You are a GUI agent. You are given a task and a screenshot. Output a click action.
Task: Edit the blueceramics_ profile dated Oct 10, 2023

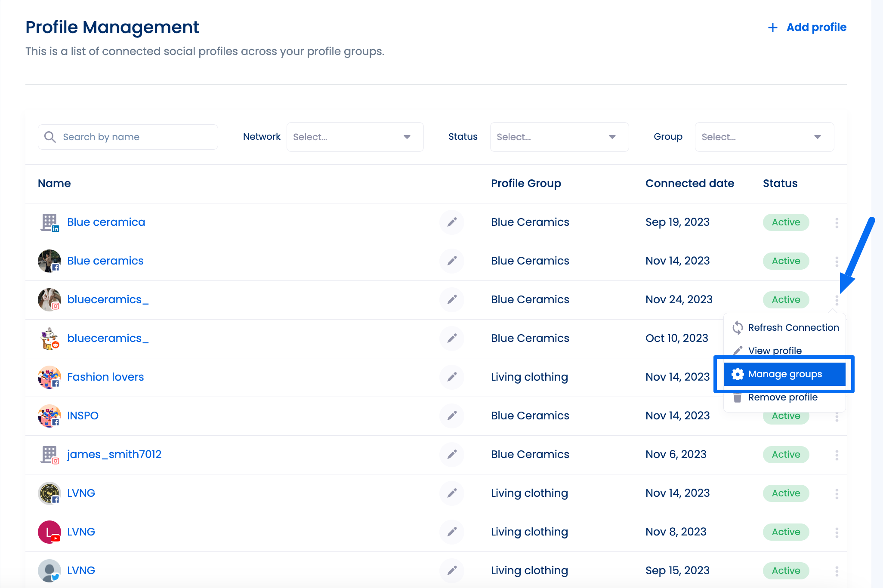pos(451,338)
